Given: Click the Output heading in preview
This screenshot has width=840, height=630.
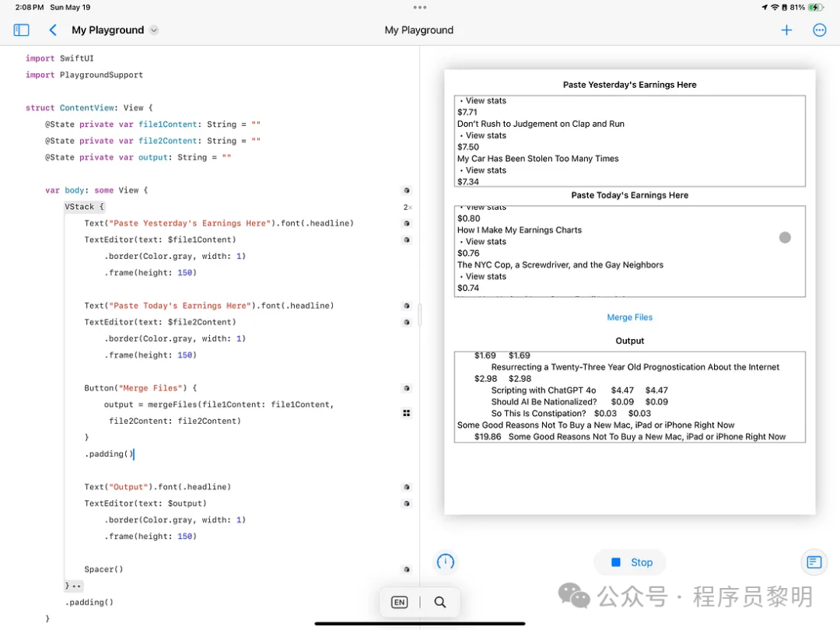Looking at the screenshot, I should coord(629,341).
